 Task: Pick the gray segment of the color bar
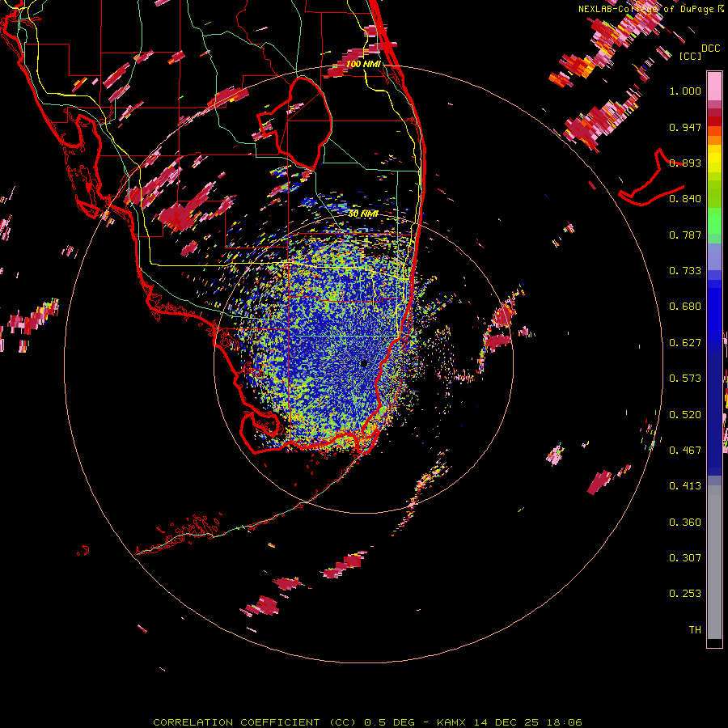[x=714, y=562]
